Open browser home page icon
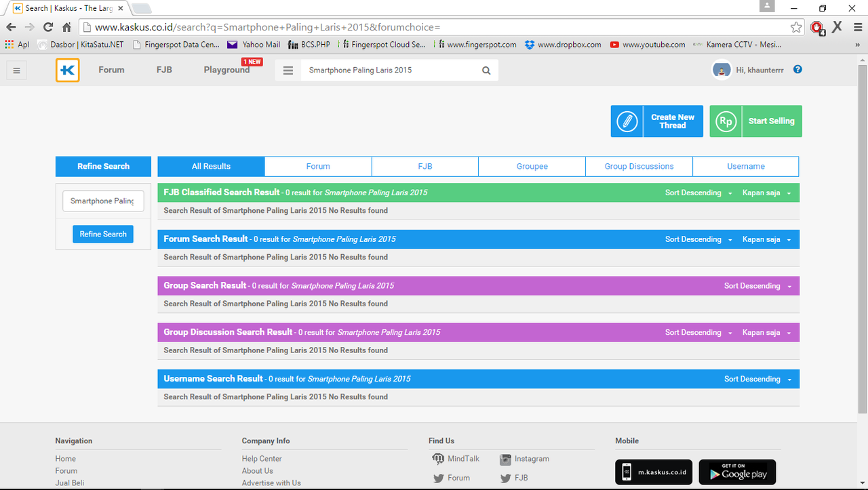Viewport: 868px width, 490px height. (66, 27)
